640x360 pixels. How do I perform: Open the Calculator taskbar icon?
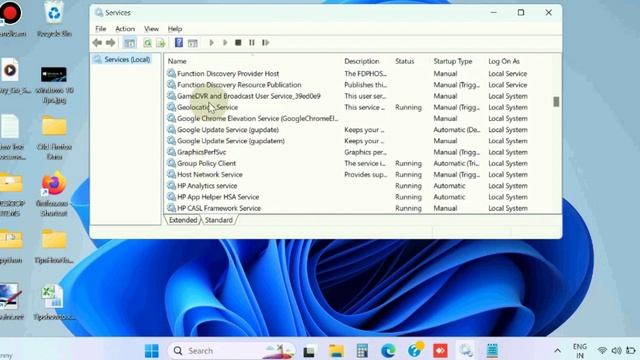coord(362,351)
